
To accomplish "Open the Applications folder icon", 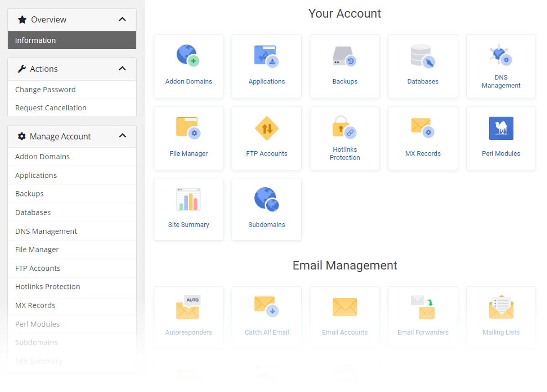I will click(267, 56).
